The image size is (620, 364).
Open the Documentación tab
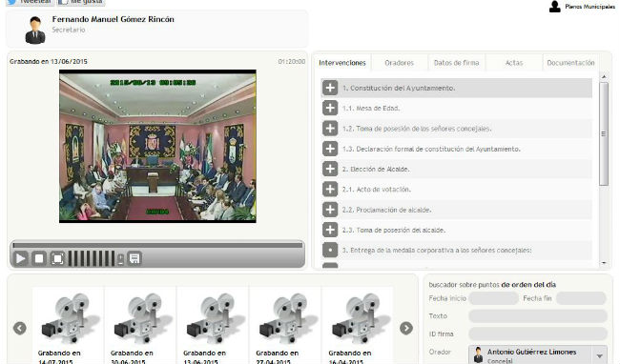(x=570, y=63)
